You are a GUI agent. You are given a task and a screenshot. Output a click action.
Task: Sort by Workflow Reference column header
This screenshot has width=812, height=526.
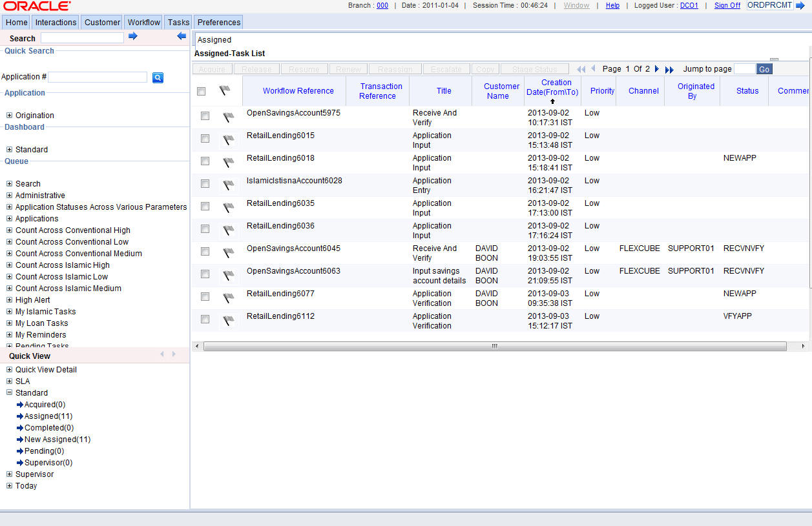click(x=298, y=91)
